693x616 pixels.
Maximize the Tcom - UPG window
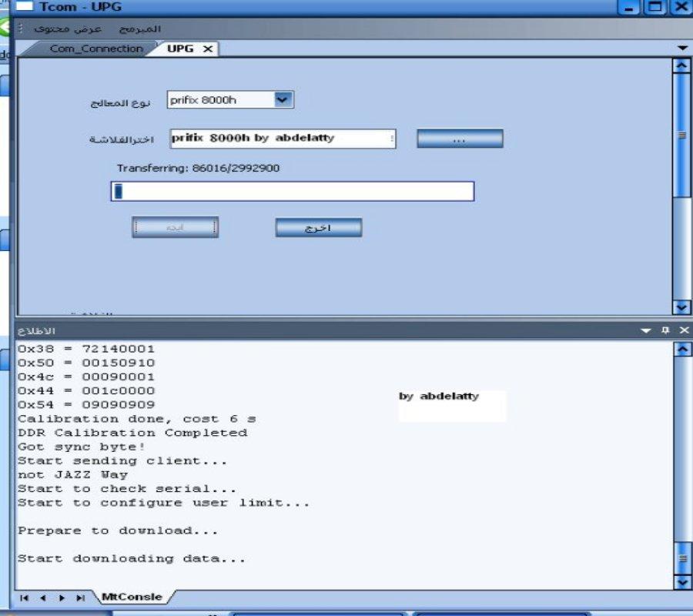point(655,7)
